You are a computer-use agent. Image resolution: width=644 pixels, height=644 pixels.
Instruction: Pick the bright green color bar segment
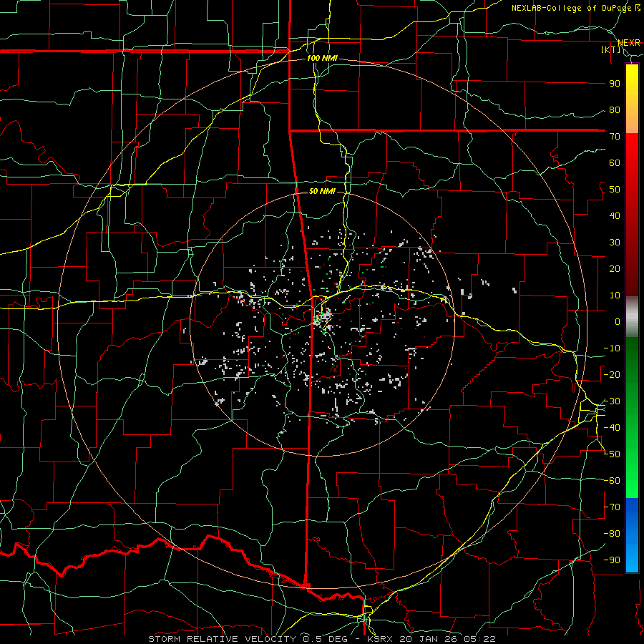pyautogui.click(x=632, y=481)
